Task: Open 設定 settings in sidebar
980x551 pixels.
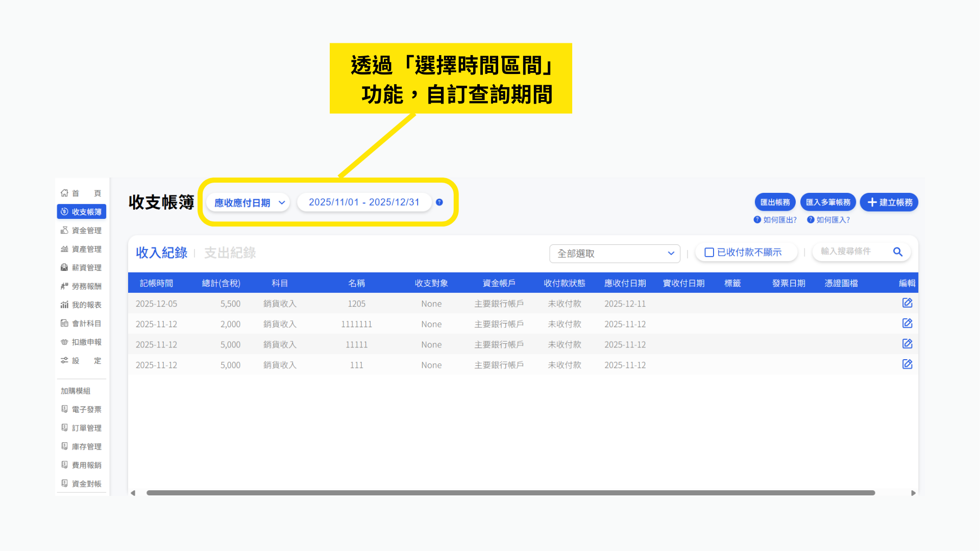Action: pos(81,361)
